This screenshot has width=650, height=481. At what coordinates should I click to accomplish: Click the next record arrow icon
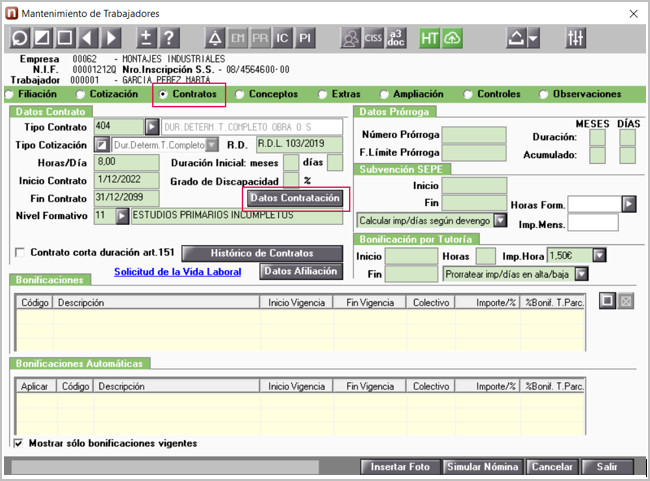[111, 38]
